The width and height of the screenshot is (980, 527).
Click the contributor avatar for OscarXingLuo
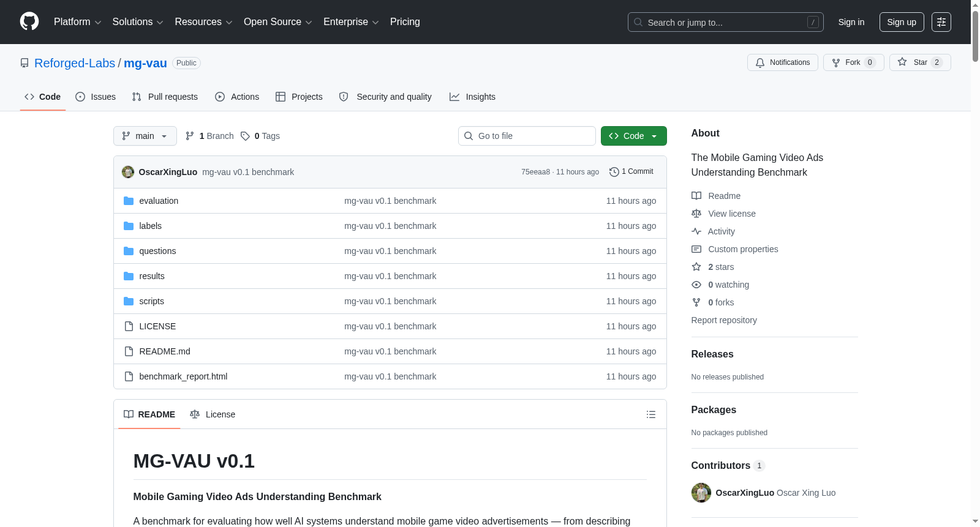[x=701, y=493]
